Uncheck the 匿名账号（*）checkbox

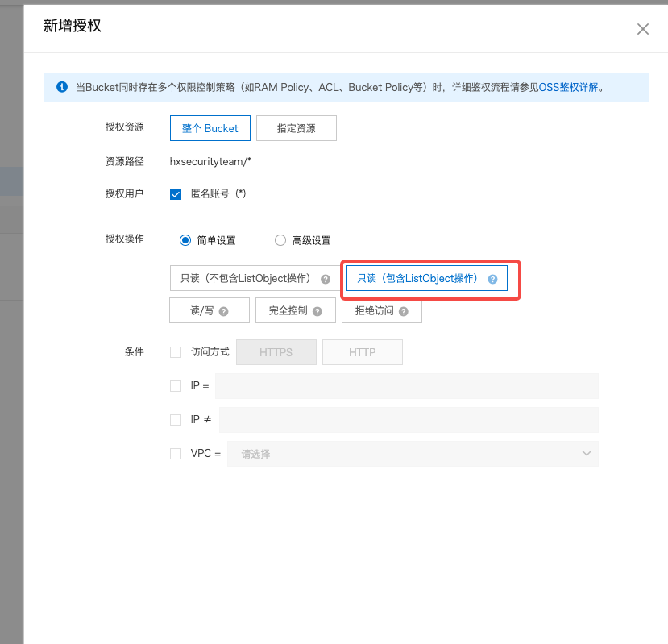click(x=176, y=193)
